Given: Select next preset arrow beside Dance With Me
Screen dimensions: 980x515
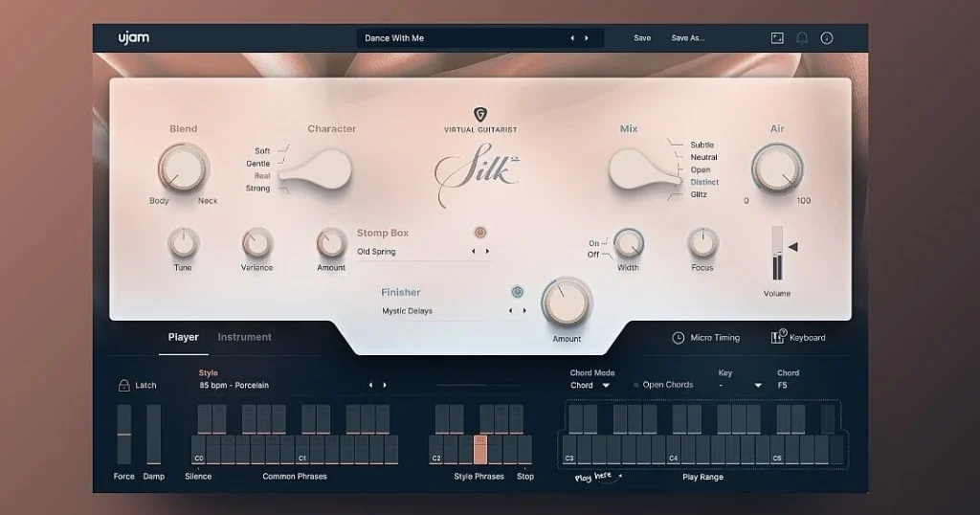Looking at the screenshot, I should [587, 38].
